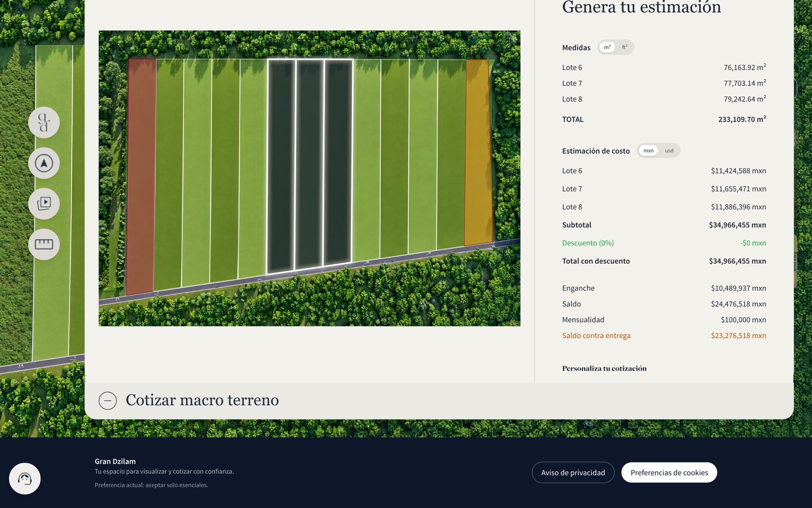This screenshot has width=812, height=508.
Task: Switch measurements to ft² units
Action: tap(625, 47)
